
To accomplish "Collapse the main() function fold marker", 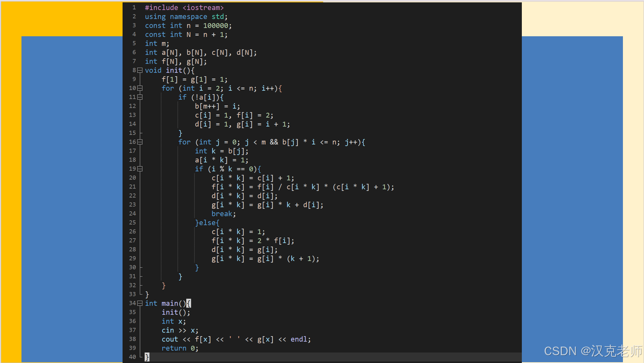I will (140, 303).
